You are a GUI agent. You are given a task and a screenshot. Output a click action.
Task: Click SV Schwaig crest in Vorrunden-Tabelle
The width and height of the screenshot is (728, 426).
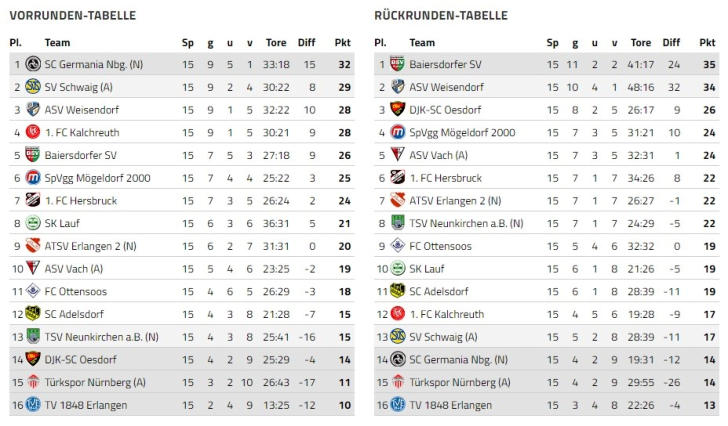33,87
